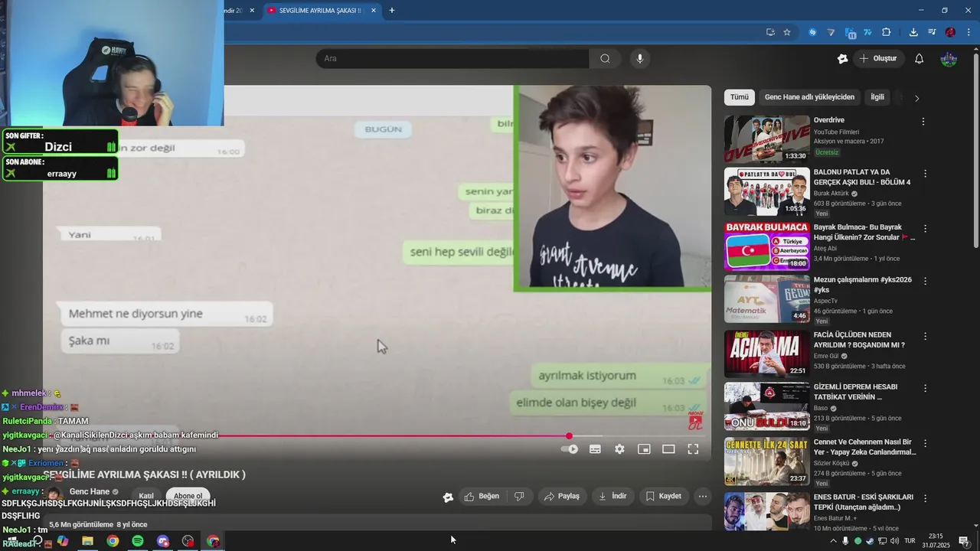This screenshot has height=551, width=980.
Task: Open Spotify from the taskbar
Action: click(x=138, y=541)
